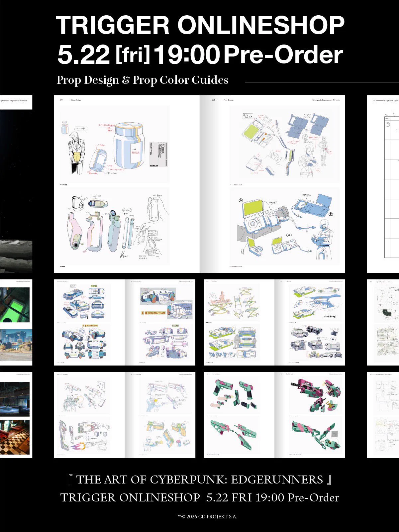
Task: Click the Cyberpunk: Edgerunners Art book page header
Action: pyautogui.click(x=326, y=100)
